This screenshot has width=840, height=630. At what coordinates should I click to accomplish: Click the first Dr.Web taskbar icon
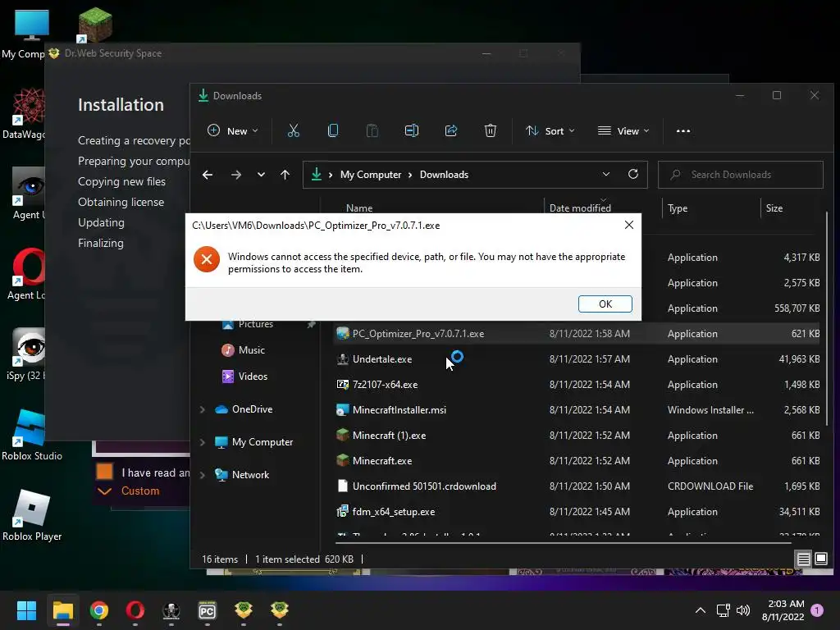(x=244, y=610)
